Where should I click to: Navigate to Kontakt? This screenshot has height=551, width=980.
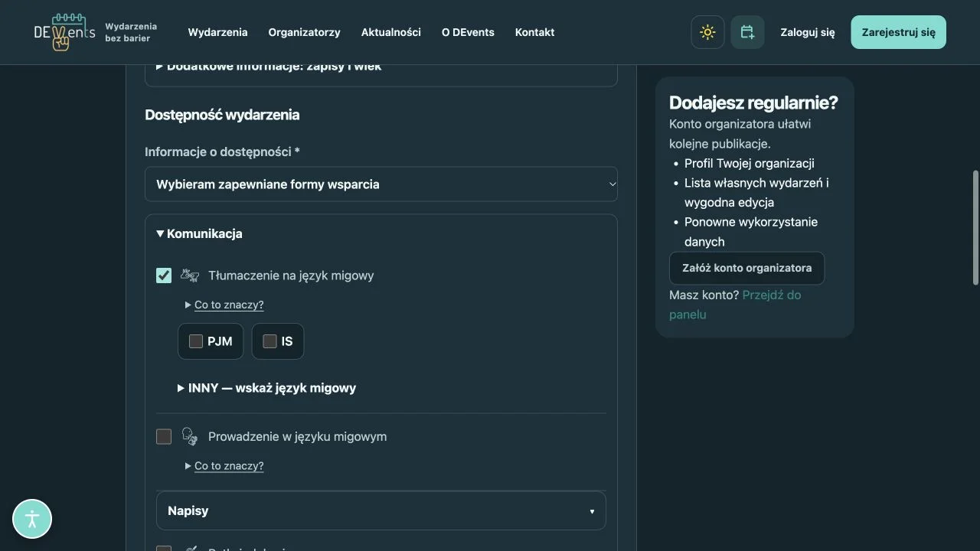click(535, 32)
